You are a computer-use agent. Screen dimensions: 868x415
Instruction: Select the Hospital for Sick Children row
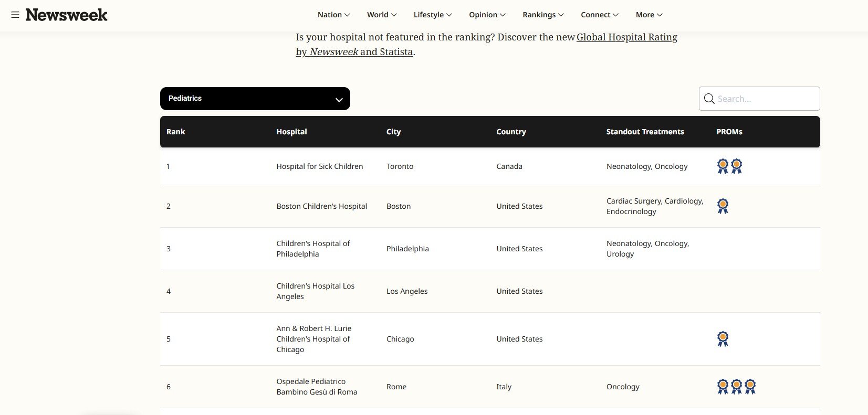[x=319, y=166]
